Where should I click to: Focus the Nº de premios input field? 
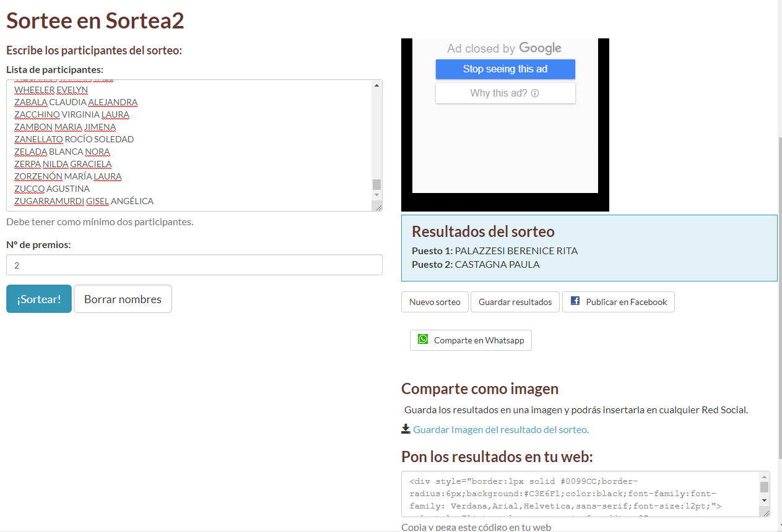tap(194, 265)
